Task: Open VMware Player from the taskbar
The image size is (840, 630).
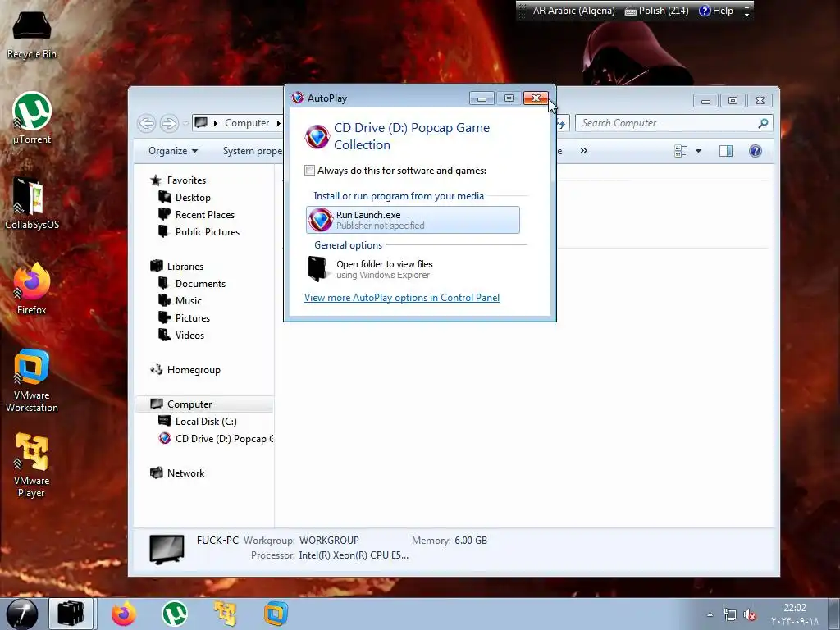Action: click(x=225, y=614)
